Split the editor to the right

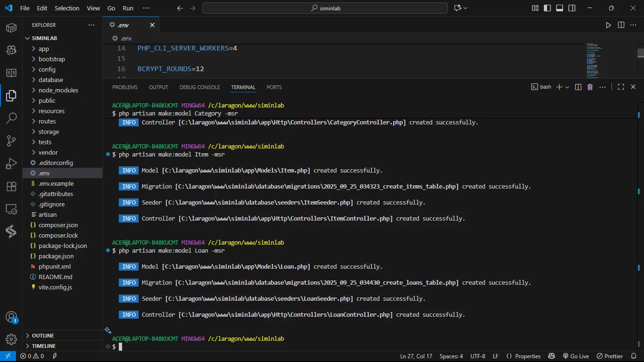(621, 25)
